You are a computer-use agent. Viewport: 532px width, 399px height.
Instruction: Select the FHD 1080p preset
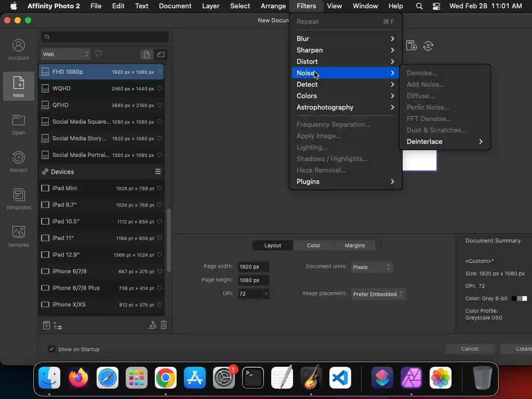coord(101,72)
